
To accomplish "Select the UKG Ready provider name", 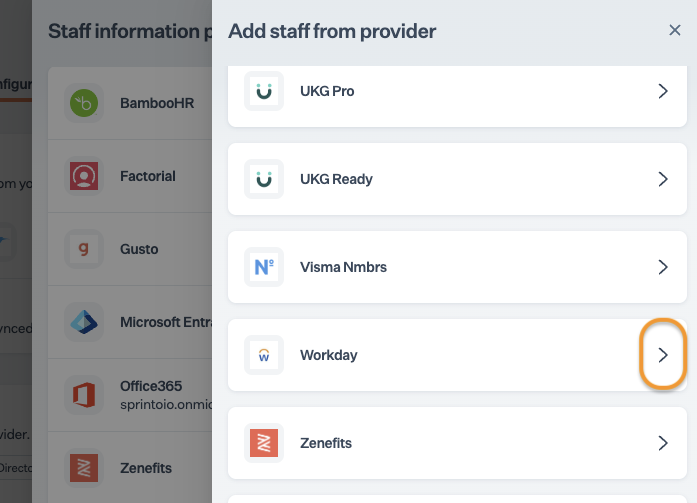I will [x=336, y=179].
